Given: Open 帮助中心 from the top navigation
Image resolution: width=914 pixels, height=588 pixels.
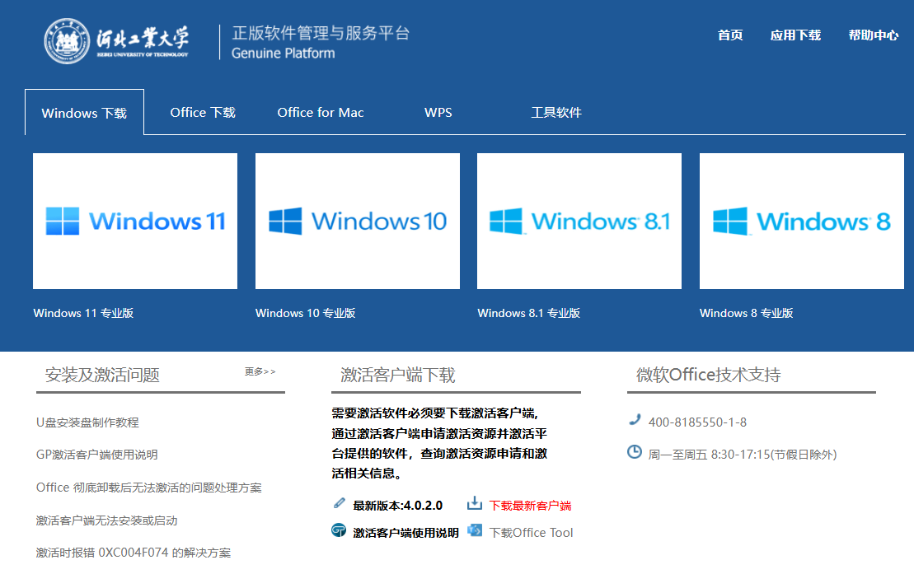Looking at the screenshot, I should point(874,35).
